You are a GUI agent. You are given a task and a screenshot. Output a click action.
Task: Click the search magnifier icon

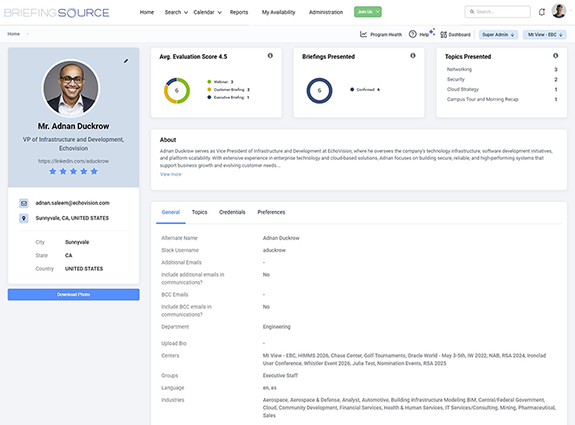pos(472,12)
